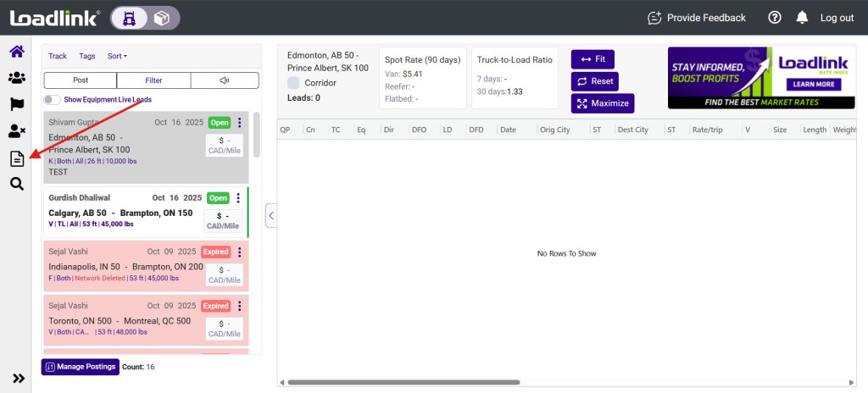Switch to the package loads mode

[x=162, y=18]
